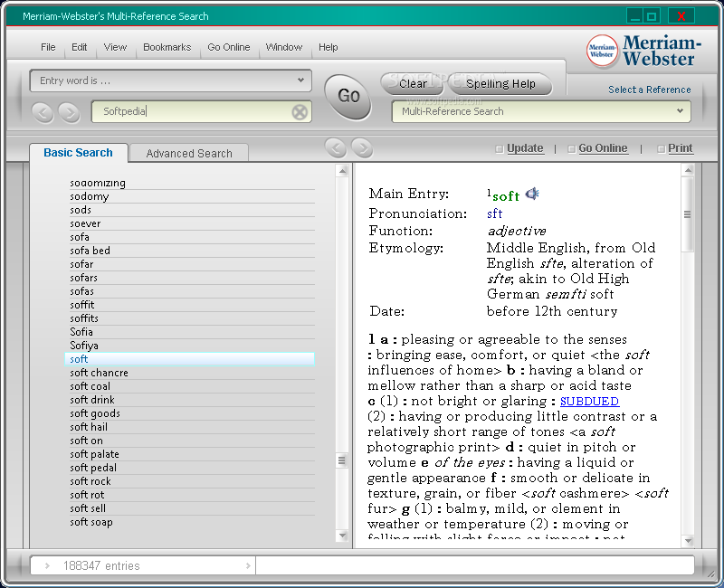The image size is (724, 588).
Task: Open Spelling Help
Action: tap(500, 84)
